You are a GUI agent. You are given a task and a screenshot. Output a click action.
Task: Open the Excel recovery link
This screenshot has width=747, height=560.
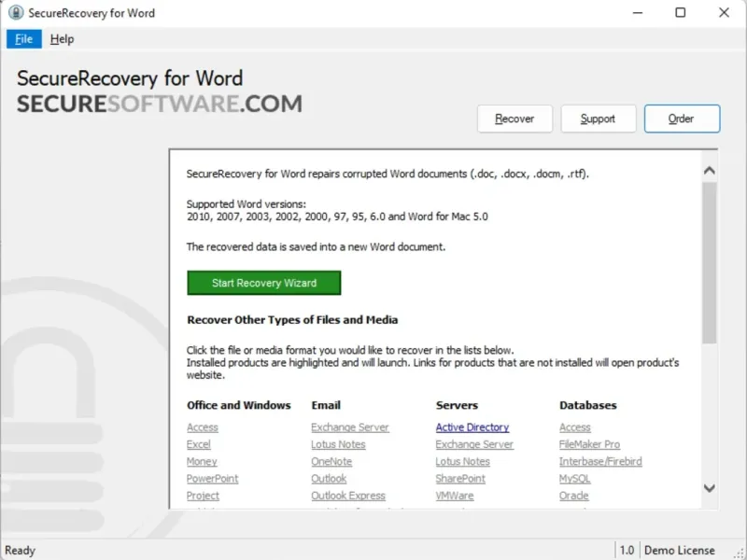(199, 445)
